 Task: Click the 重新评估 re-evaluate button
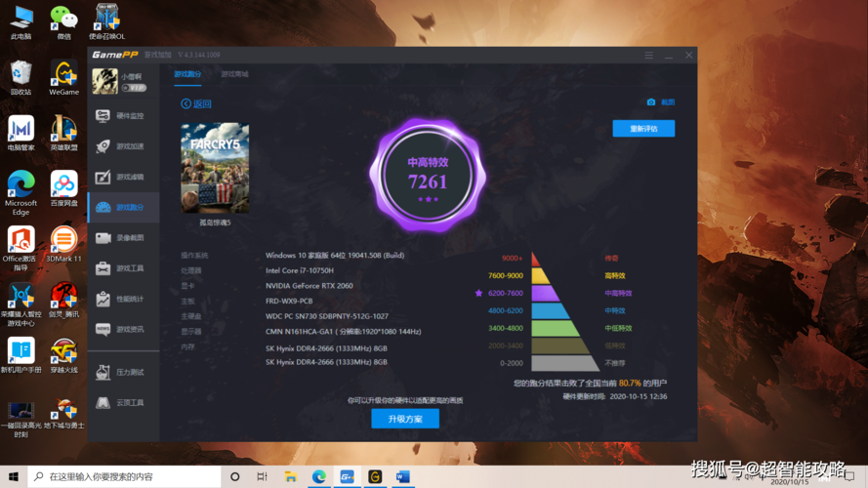[643, 129]
